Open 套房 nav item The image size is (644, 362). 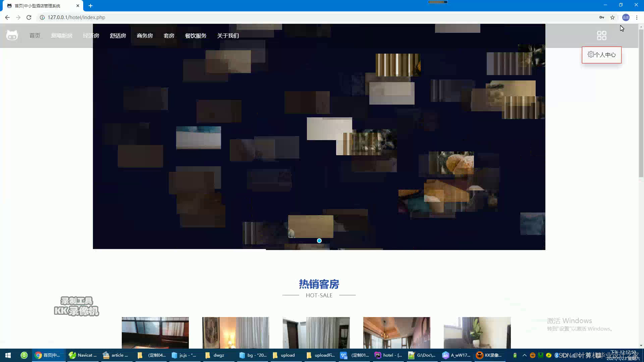coord(169,36)
